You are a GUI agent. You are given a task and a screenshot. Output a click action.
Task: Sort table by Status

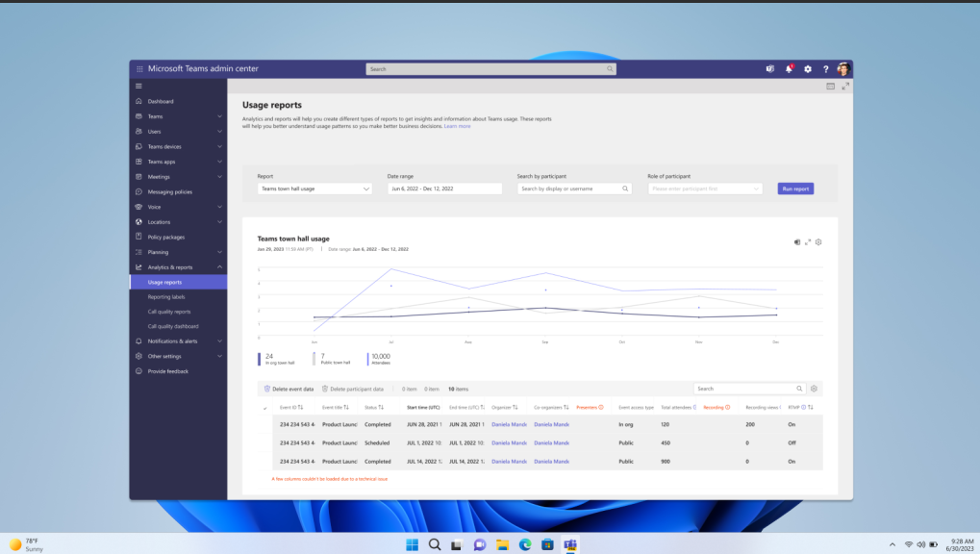coord(381,407)
